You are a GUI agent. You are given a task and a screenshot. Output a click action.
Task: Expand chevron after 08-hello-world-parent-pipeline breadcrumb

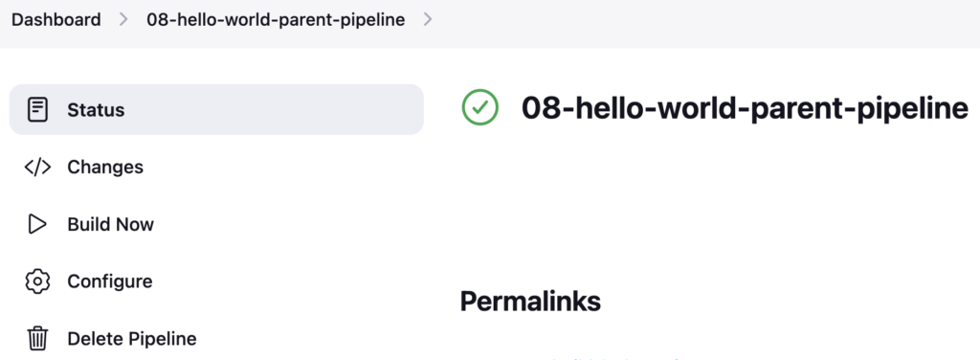coord(428,20)
